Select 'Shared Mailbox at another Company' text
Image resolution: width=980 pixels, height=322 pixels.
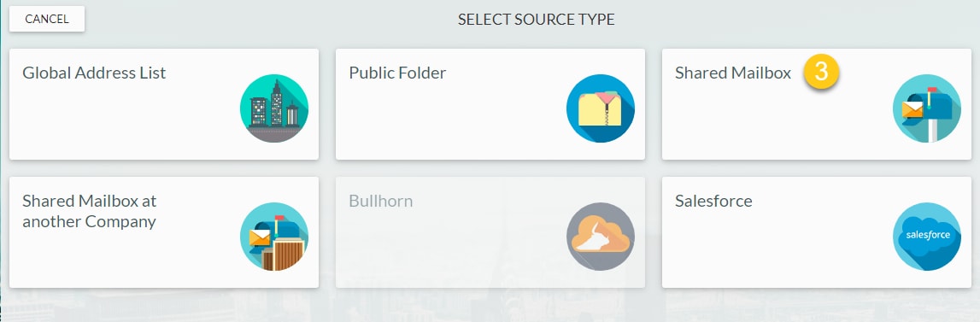[x=90, y=211]
